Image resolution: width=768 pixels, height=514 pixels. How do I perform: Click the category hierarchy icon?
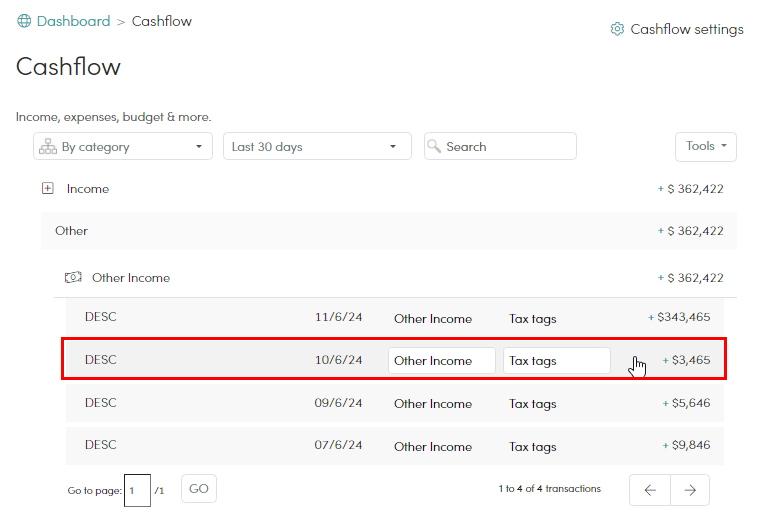[48, 146]
